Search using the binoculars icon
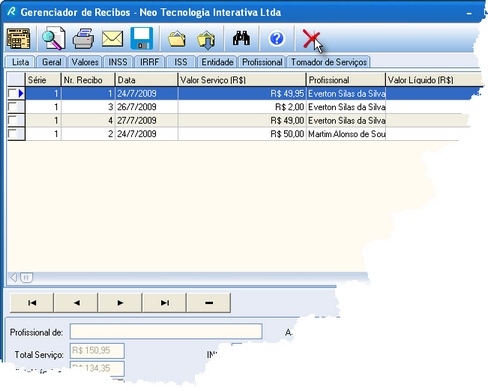 coord(241,38)
